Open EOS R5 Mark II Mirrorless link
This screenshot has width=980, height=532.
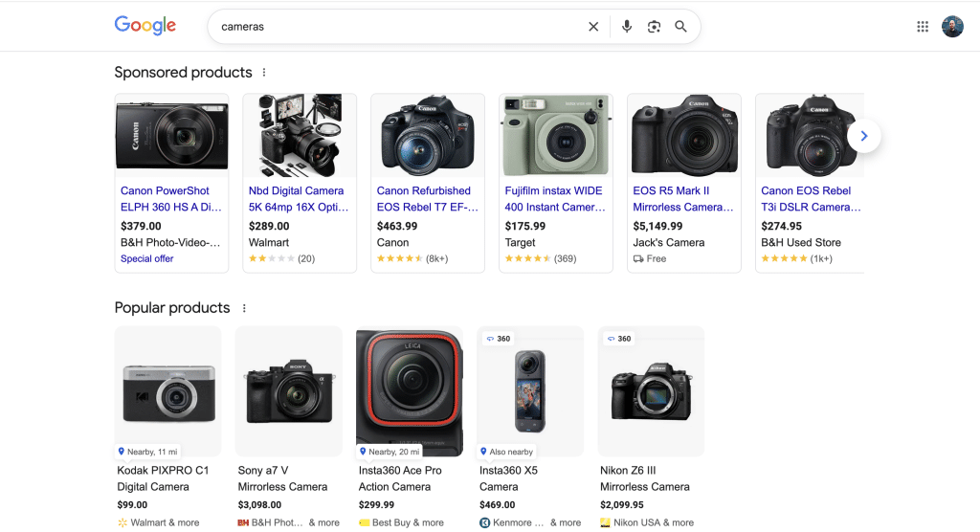tap(683, 199)
